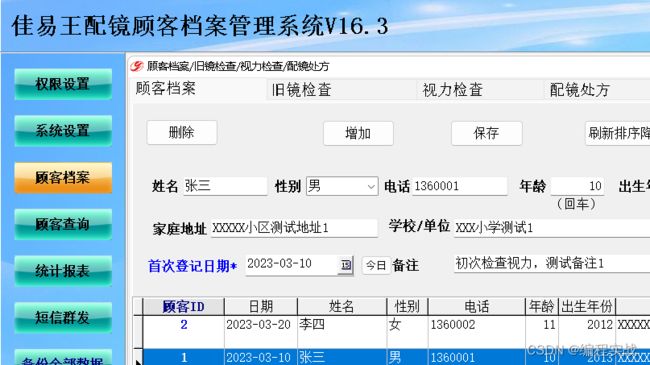Click the 增加 button
Screen dimensions: 650x365
(x=358, y=134)
